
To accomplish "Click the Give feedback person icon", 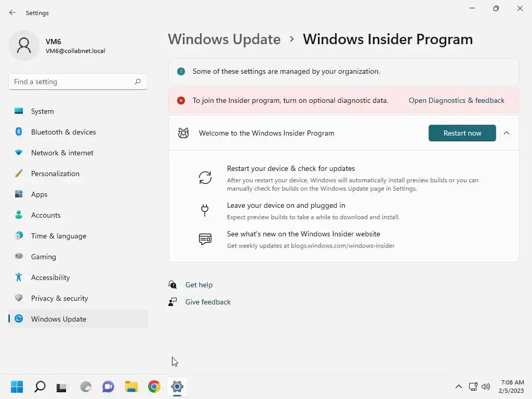I will coord(172,302).
